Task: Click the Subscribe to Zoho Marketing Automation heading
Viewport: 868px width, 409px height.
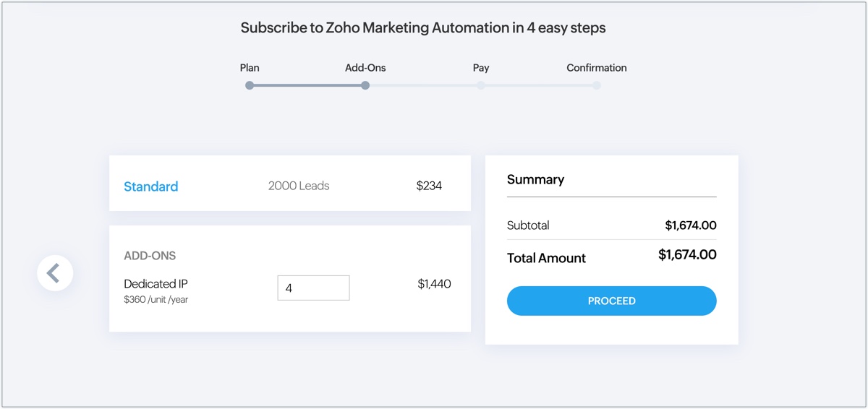Action: click(x=423, y=28)
